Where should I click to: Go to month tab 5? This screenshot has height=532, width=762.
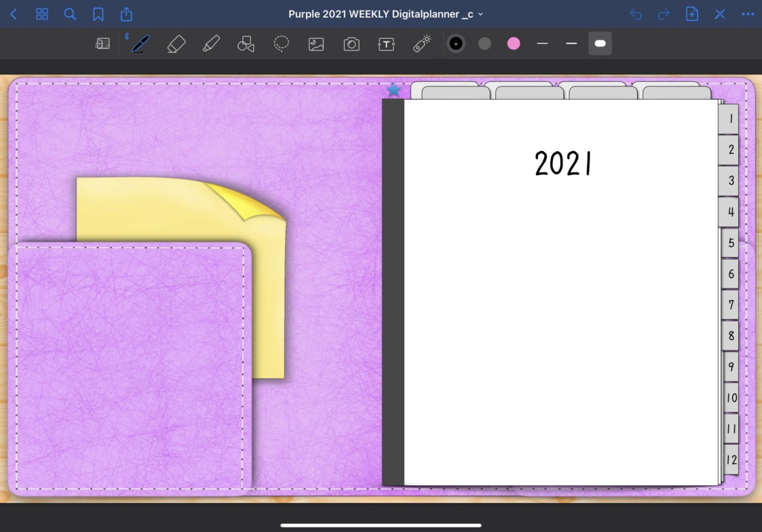[x=730, y=243]
